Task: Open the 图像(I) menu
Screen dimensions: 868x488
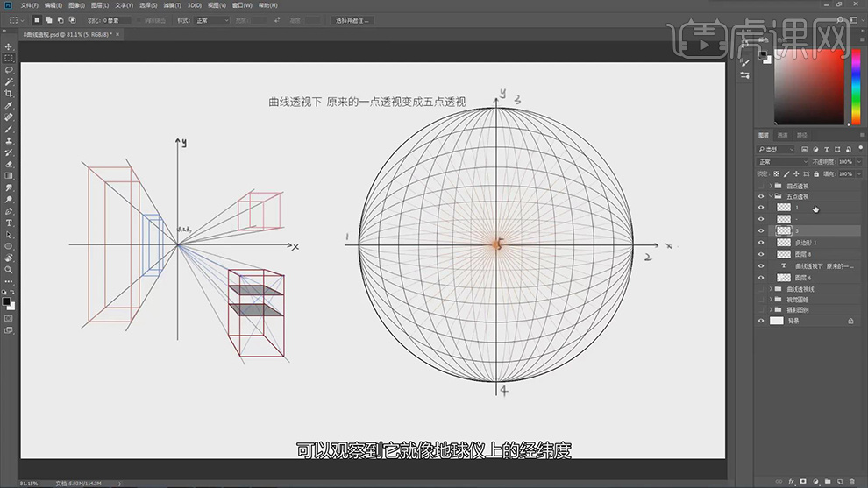Action: (76, 5)
